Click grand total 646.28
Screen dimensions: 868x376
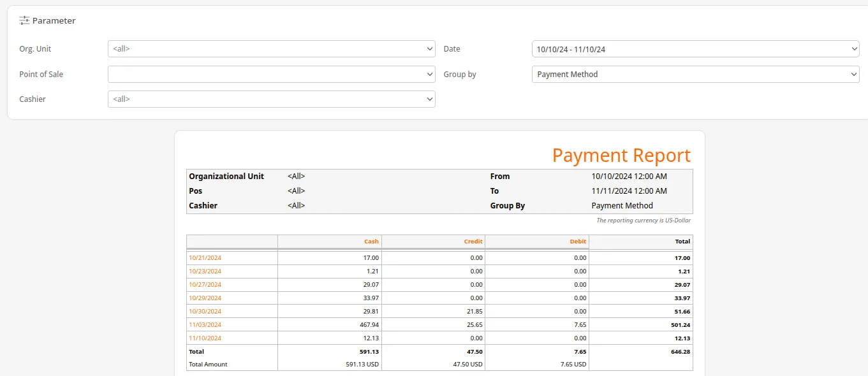pos(681,352)
